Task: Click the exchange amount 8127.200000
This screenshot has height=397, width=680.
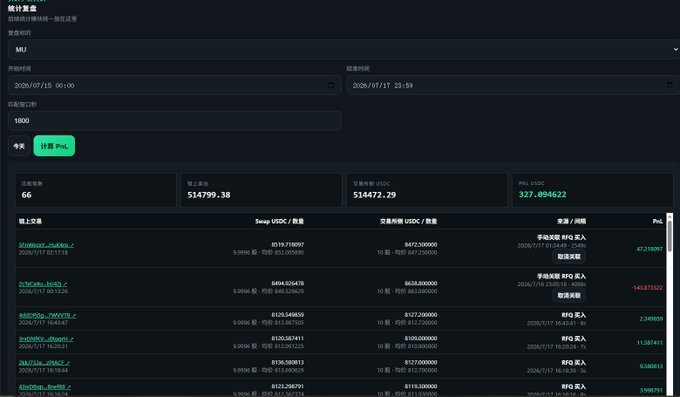Action: pyautogui.click(x=421, y=315)
